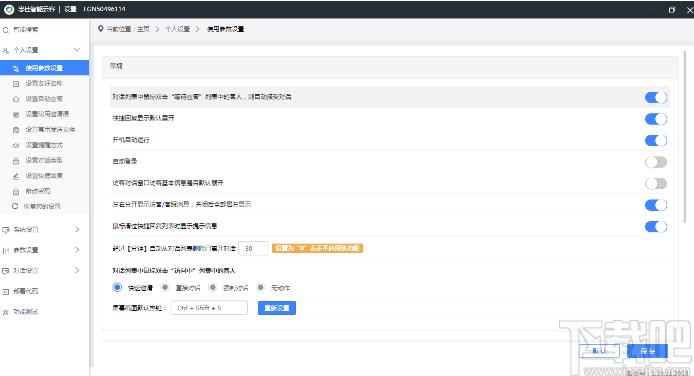Click the pencil icon in the sidebar submenu
This screenshot has width=694, height=376.
(16, 176)
